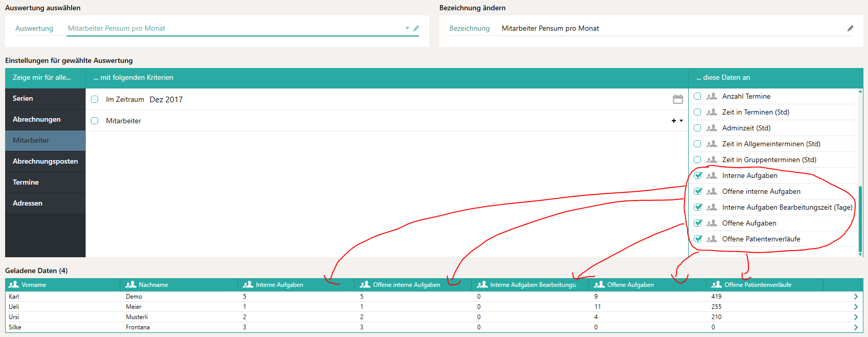Expand the Karl Demo row chevron
The image size is (868, 337).
pos(856,297)
